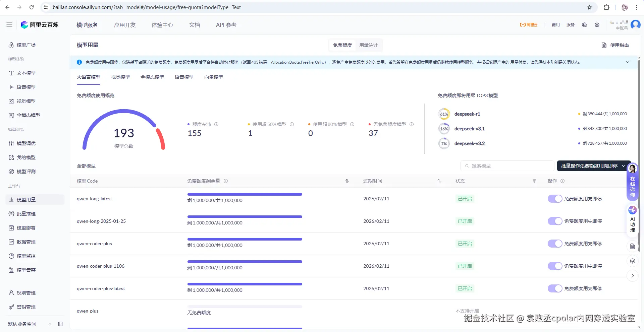Open the 批量操作免费额度用完即停 dropdown
The image size is (644, 332).
[594, 166]
